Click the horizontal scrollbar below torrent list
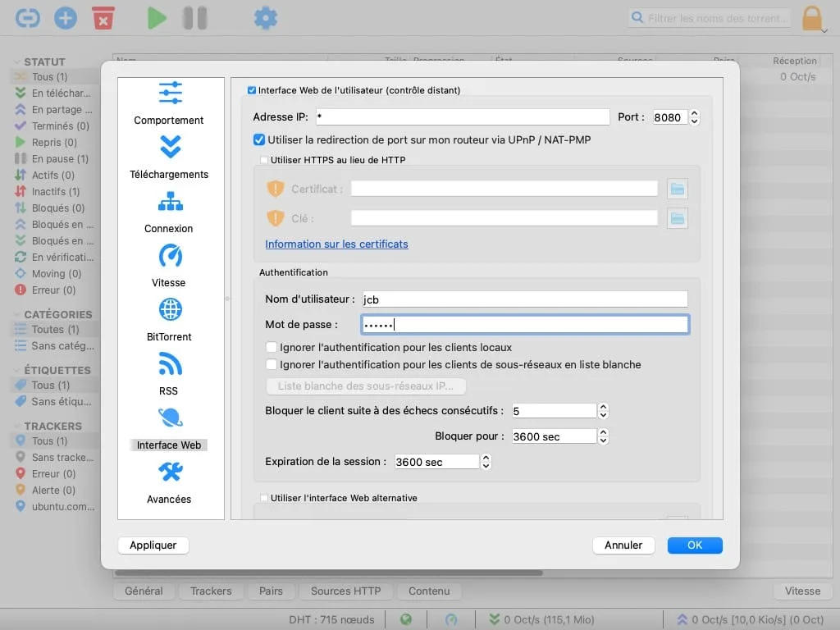Screen dimensions: 840x630 click(x=329, y=573)
